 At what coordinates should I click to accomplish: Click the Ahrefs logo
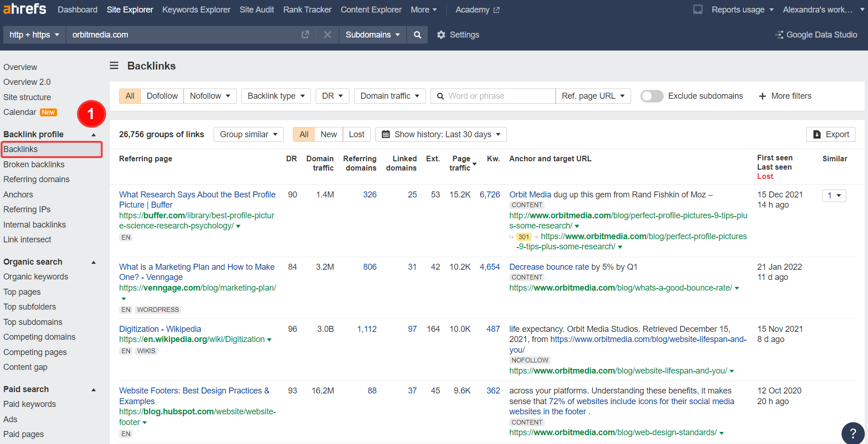tap(25, 9)
